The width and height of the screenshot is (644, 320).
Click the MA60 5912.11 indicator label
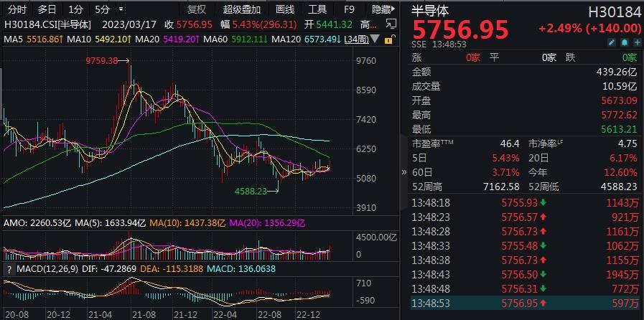[236, 39]
